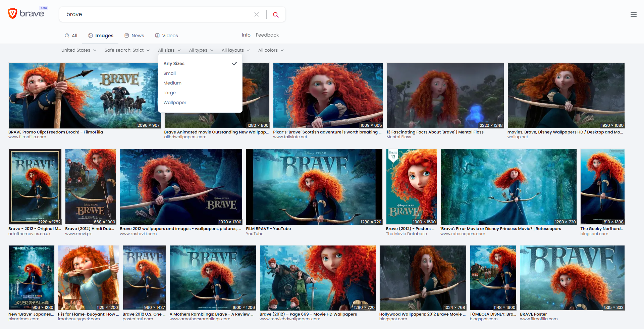Click 'movies, Brave, Disney Wallpapers HD' title

(x=565, y=132)
